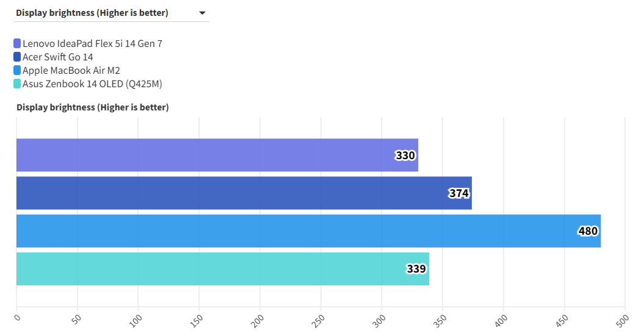This screenshot has width=644, height=336.
Task: Click the 250 axis tick label
Action: [318, 319]
